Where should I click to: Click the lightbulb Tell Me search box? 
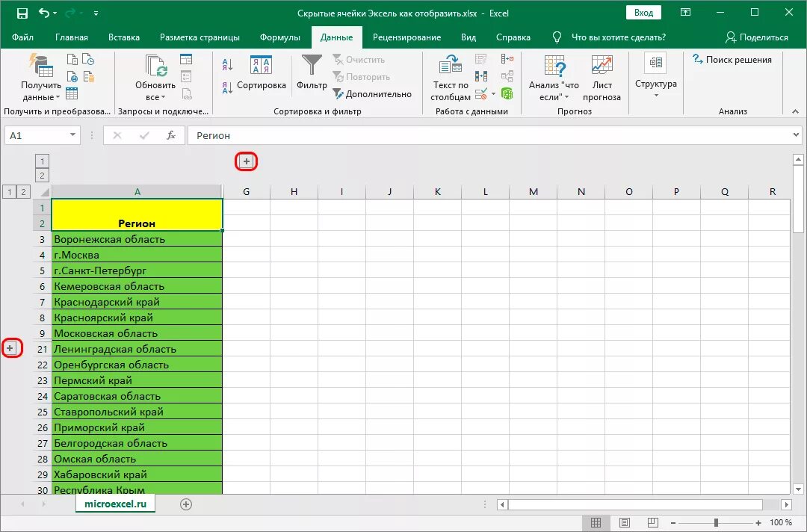tap(609, 37)
